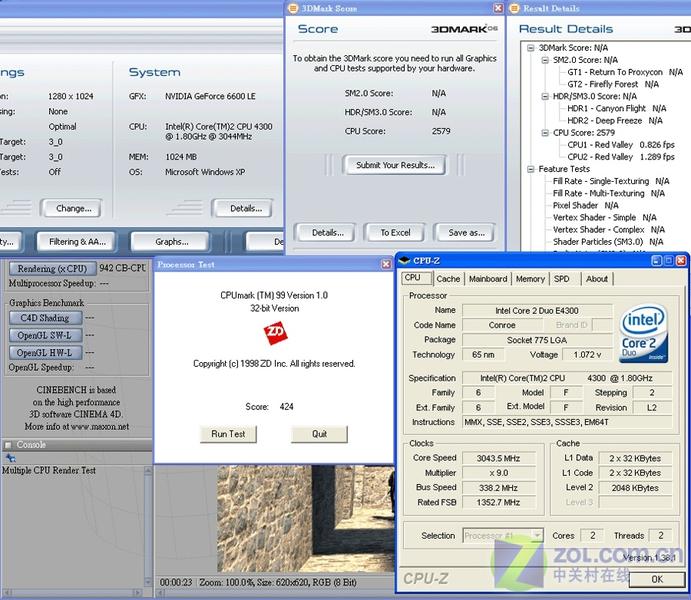The image size is (691, 600).
Task: Click the Console panel icon in Cinebench
Action: 8,445
